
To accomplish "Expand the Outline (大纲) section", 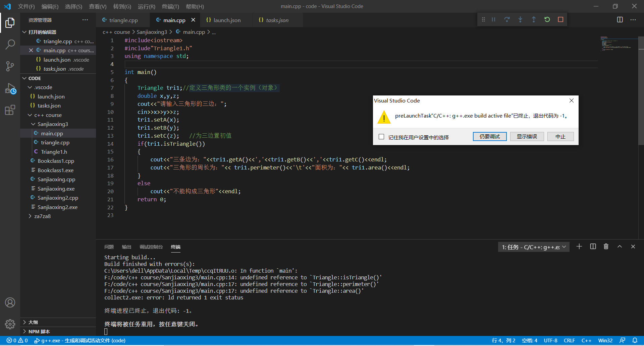I will (58, 322).
